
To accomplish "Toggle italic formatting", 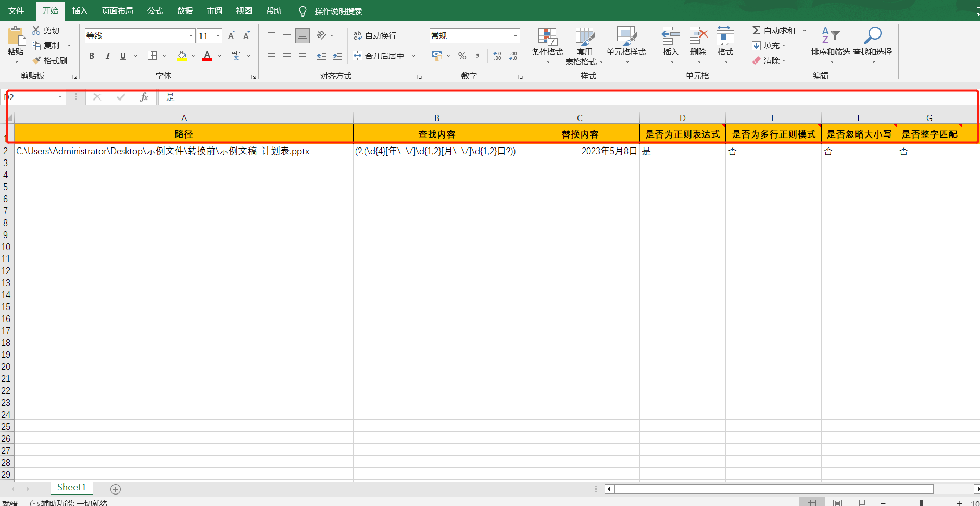I will (107, 56).
